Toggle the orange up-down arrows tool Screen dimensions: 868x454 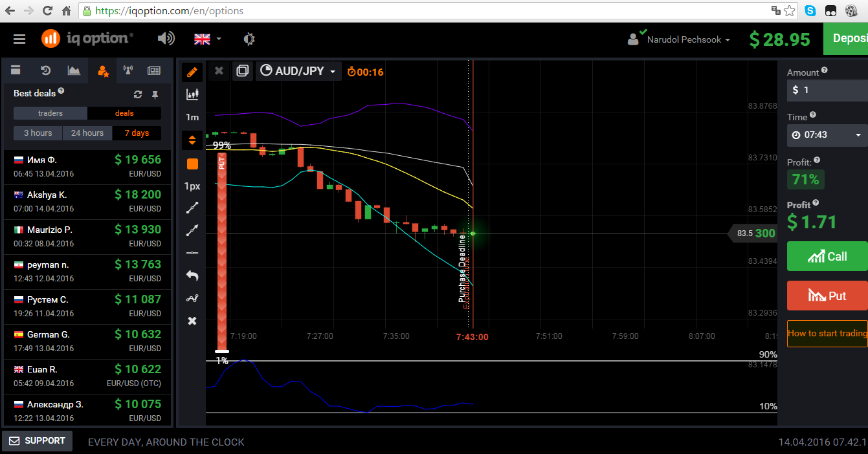tap(192, 140)
